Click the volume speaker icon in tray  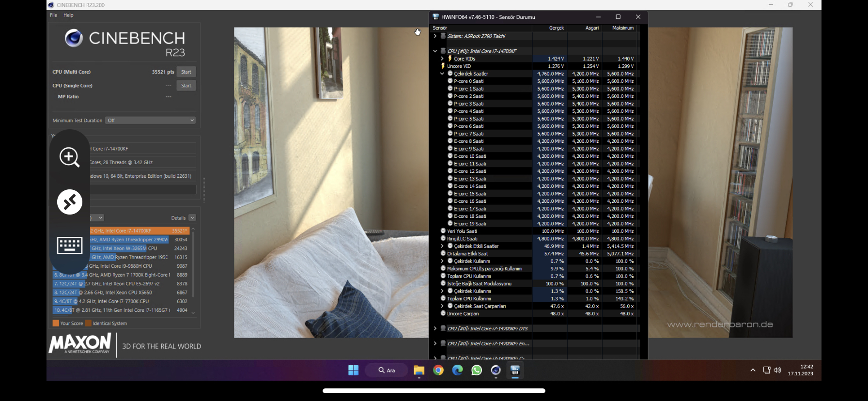coord(777,370)
